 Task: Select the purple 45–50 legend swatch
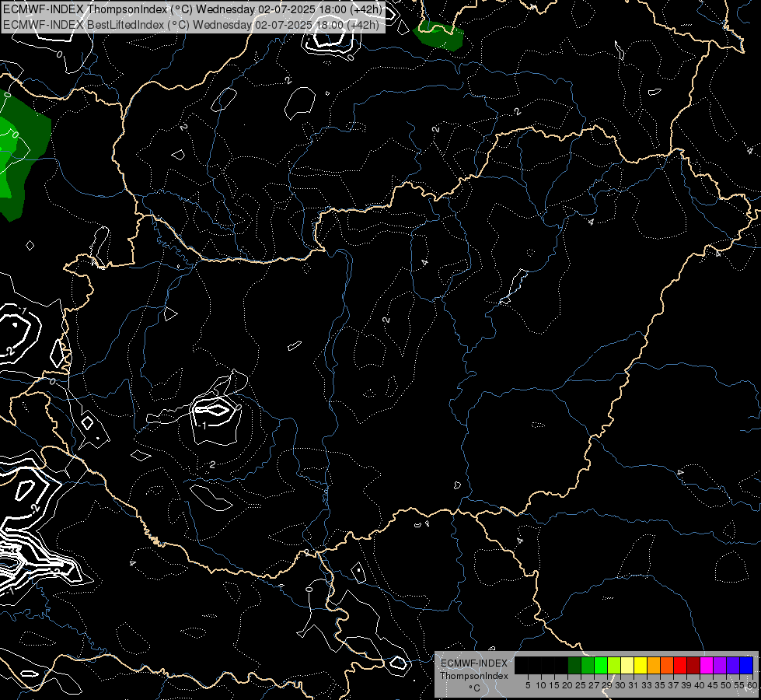(720, 665)
